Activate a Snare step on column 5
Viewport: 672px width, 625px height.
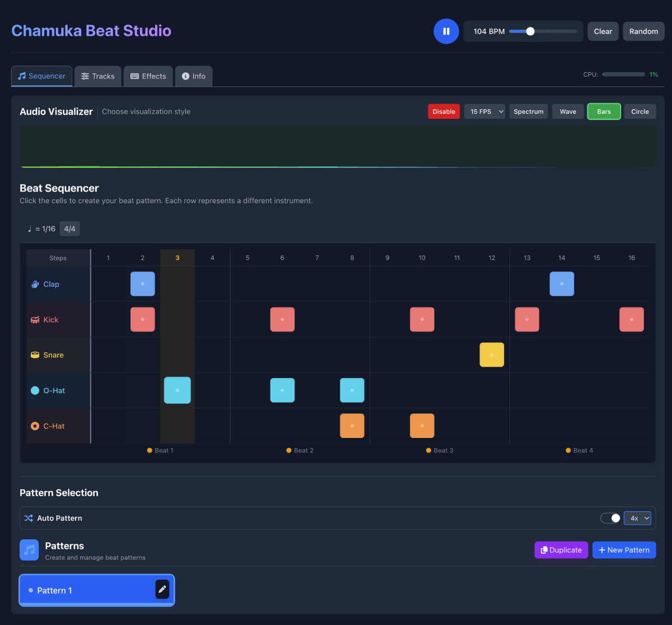click(248, 355)
